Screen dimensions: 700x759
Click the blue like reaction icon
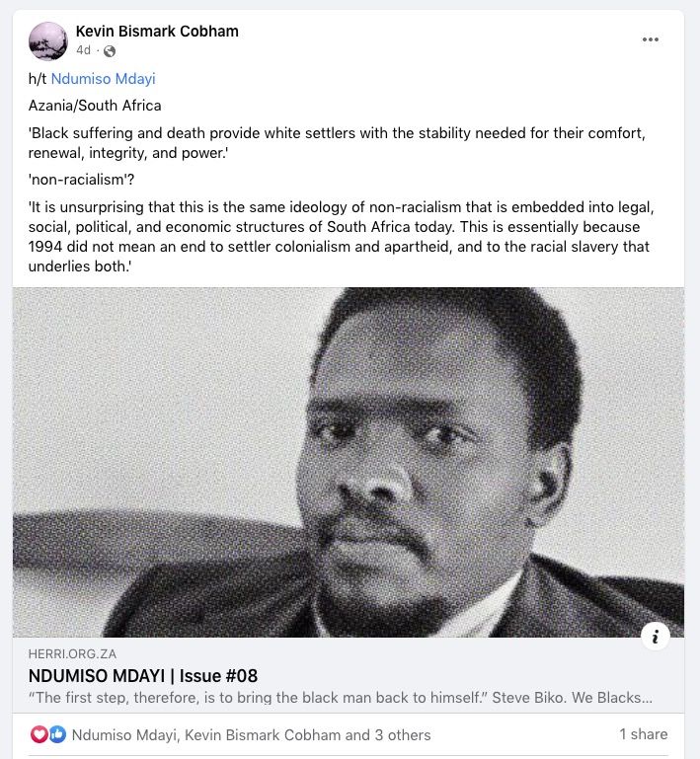pos(56,734)
